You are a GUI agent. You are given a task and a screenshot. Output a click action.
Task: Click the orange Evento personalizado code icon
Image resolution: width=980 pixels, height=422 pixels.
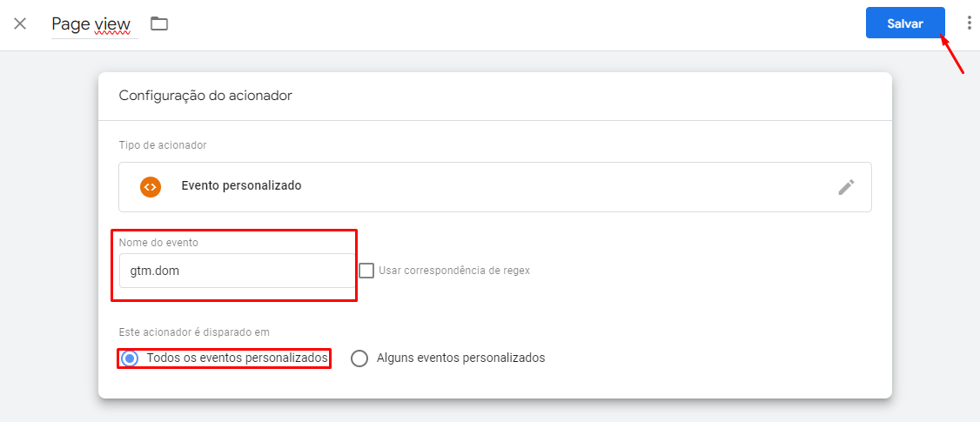click(151, 186)
